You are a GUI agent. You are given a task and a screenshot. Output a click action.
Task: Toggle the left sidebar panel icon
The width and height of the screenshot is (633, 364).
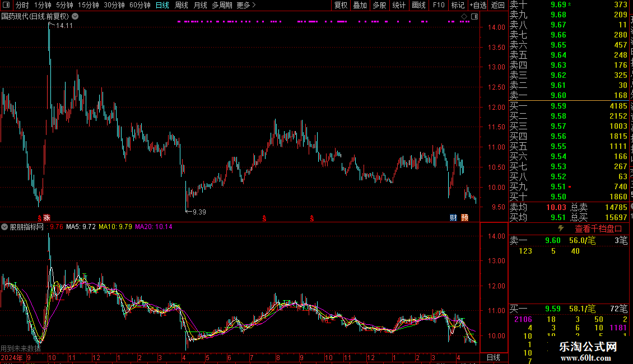(6, 5)
